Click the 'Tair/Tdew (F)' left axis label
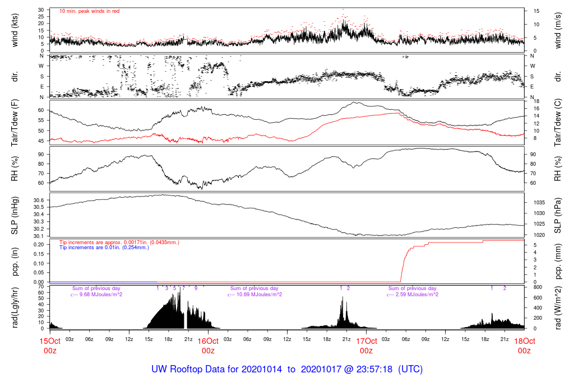574x392 pixels. [x=15, y=123]
